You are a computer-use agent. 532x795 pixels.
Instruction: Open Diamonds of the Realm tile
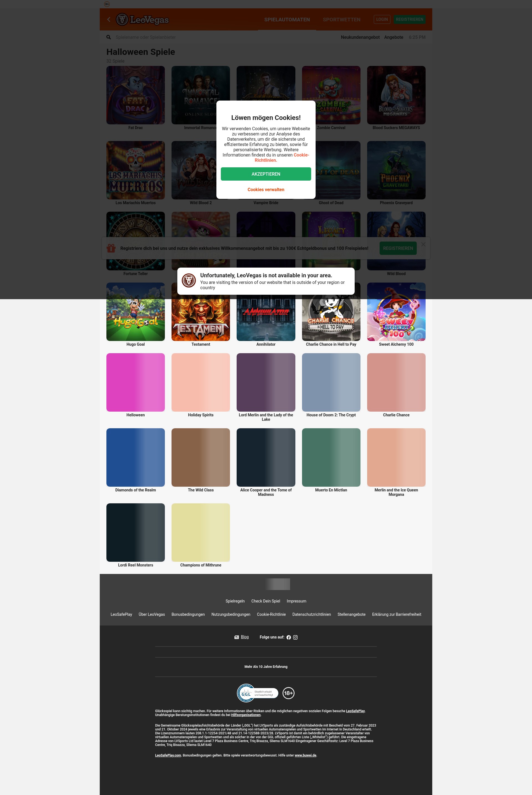[136, 458]
